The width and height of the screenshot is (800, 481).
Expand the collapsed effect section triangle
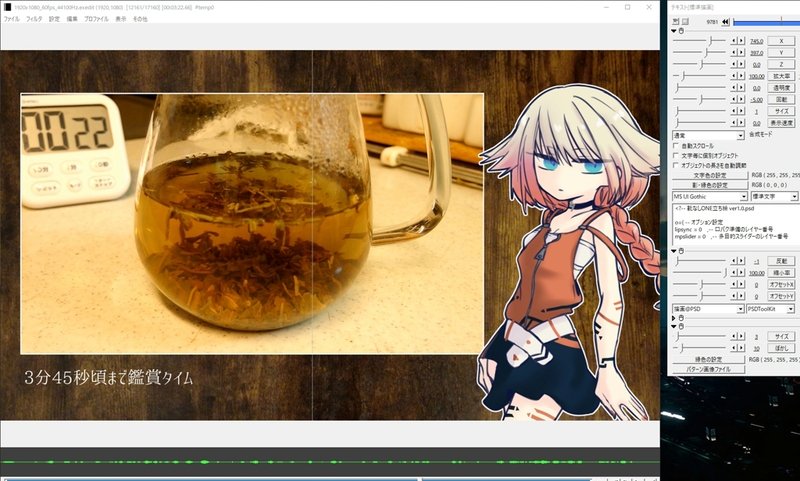(674, 318)
